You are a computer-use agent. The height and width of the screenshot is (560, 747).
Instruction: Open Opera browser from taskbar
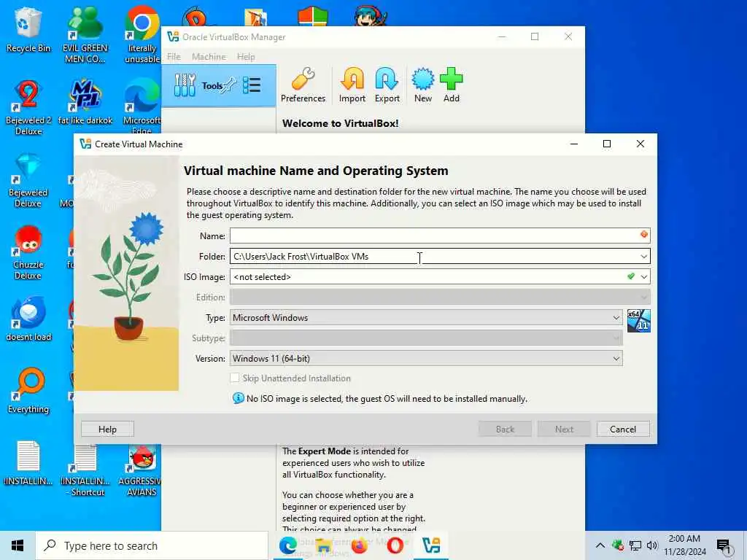[395, 545]
